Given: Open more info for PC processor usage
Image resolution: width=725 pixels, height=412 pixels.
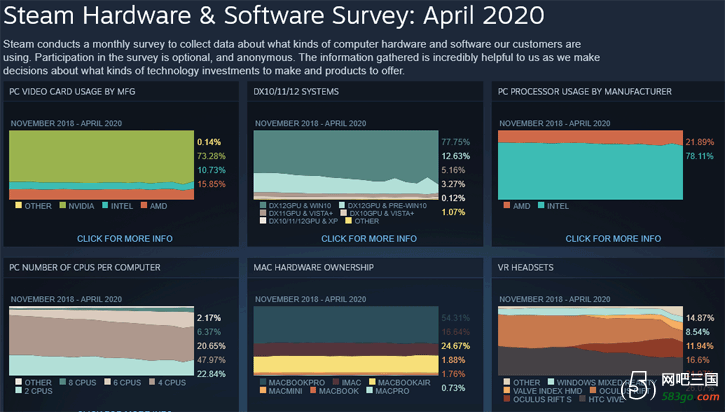Looking at the screenshot, I should 613,239.
